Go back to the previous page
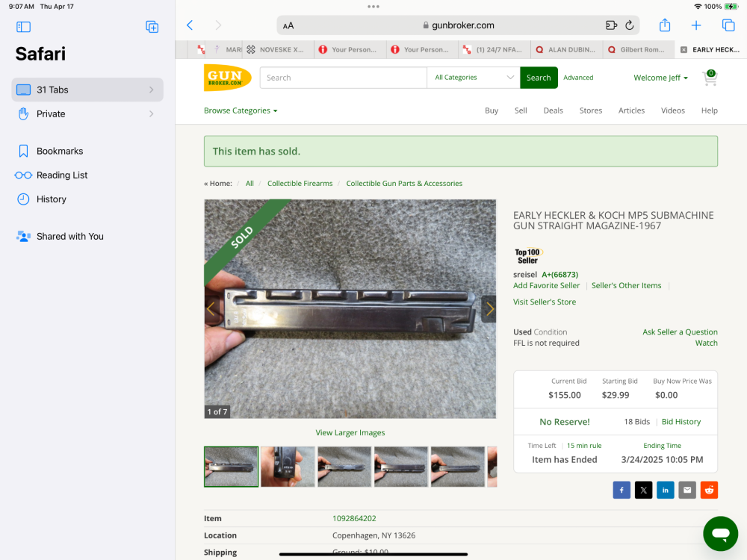Screen dimensions: 747x560 click(x=190, y=25)
